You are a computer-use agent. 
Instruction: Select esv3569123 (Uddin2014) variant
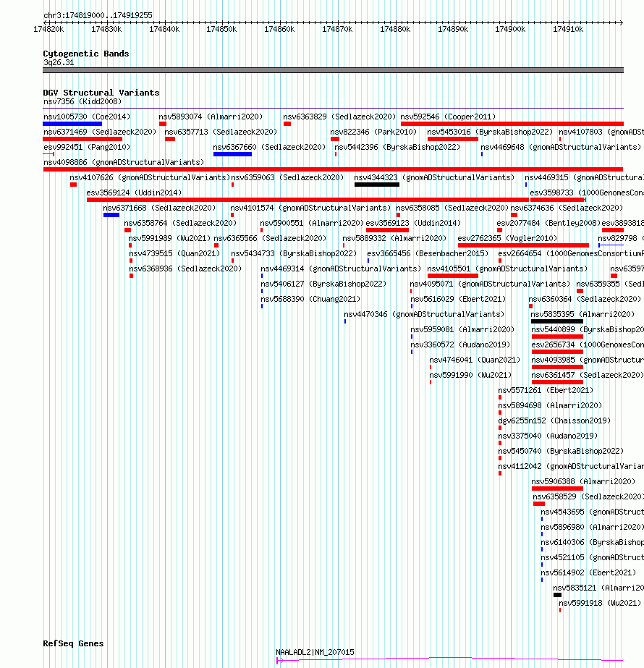413,223
